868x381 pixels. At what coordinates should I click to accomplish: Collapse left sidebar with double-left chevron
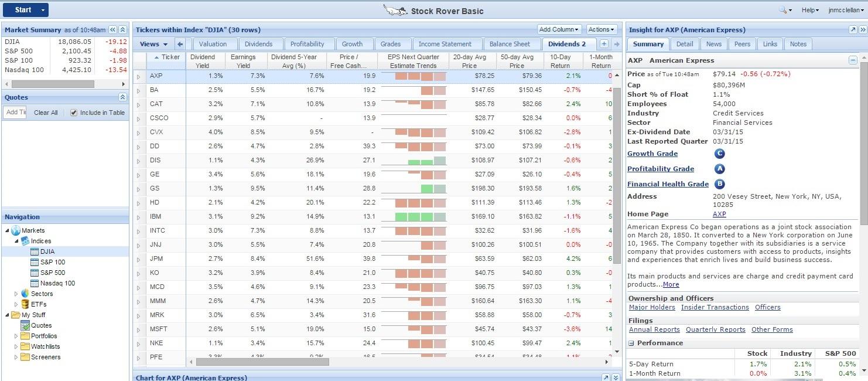[x=113, y=30]
